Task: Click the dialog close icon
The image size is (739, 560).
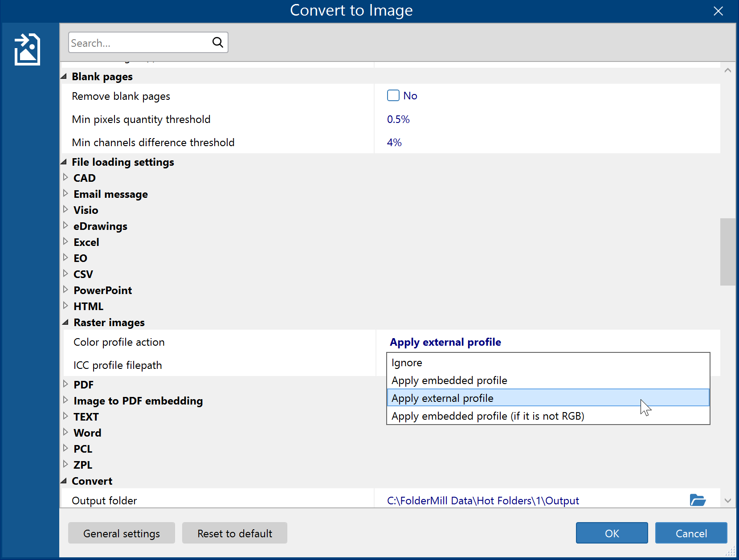Action: point(718,11)
